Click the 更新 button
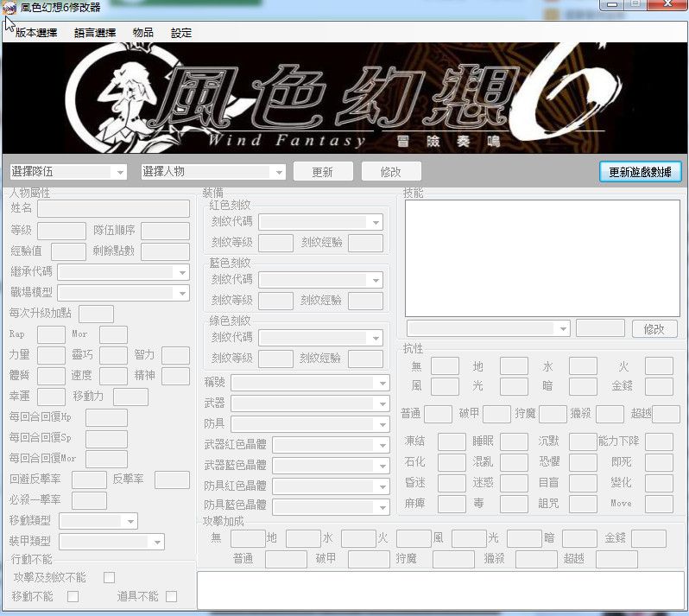 point(323,171)
